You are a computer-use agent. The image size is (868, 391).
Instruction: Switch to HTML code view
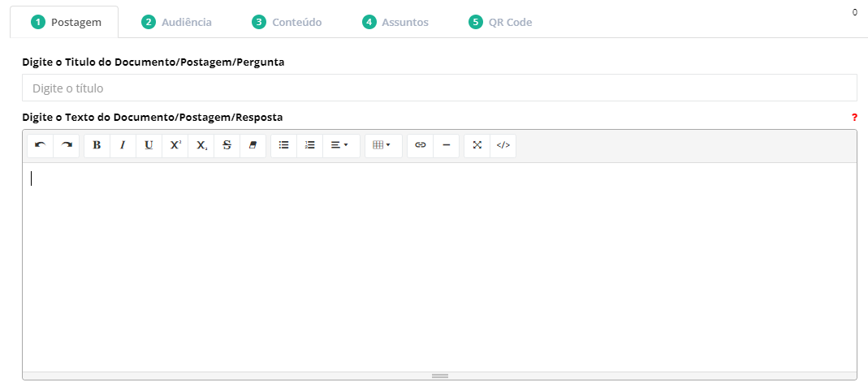click(503, 145)
